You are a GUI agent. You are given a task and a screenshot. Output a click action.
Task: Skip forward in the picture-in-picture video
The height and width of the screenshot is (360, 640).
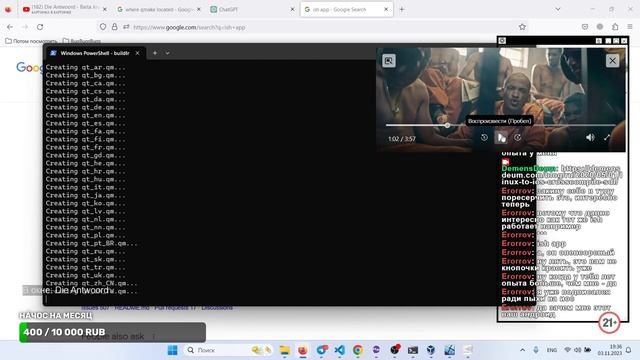[518, 138]
